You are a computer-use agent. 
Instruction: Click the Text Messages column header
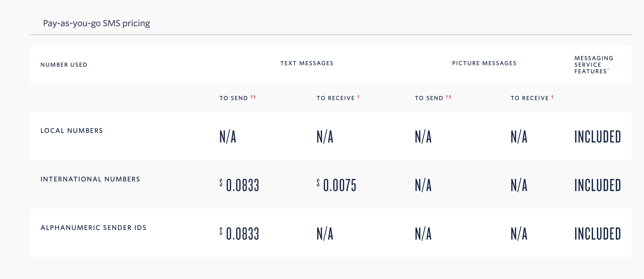pos(307,63)
